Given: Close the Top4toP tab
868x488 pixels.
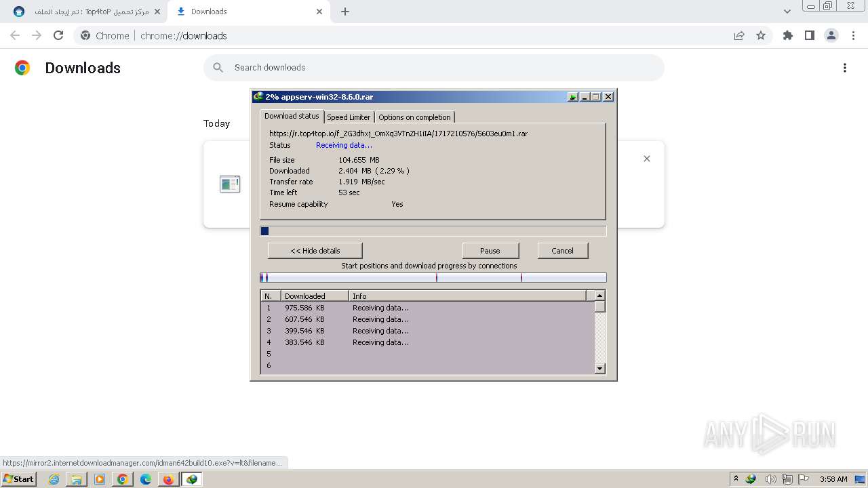Looking at the screenshot, I should (157, 12).
